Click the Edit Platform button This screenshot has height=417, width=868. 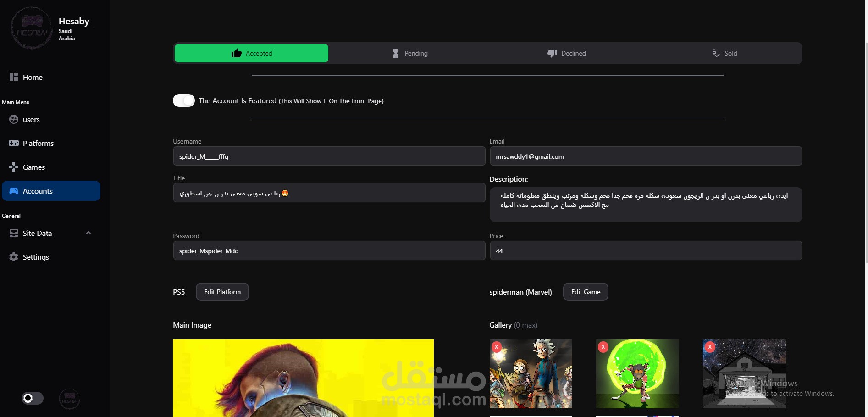(222, 292)
